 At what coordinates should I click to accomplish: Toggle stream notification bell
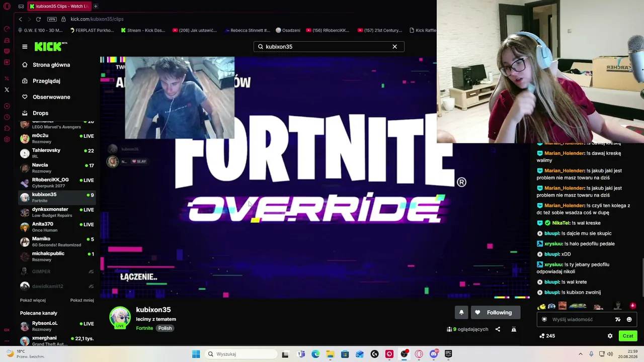[x=461, y=313]
